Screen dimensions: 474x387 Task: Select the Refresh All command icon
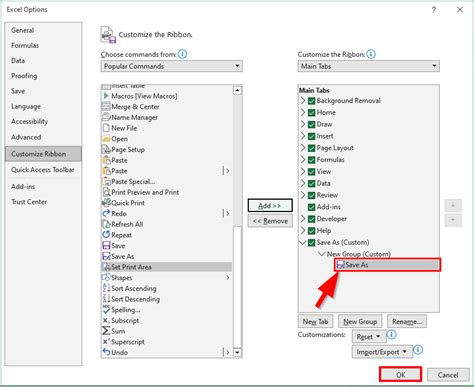click(x=106, y=224)
